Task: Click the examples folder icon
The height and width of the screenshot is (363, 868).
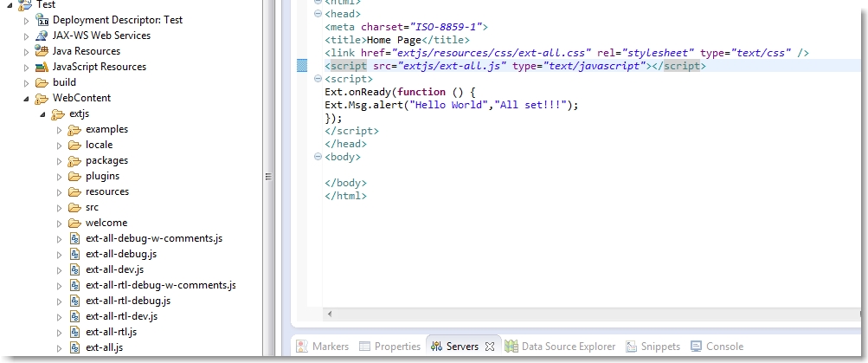Action: point(74,130)
